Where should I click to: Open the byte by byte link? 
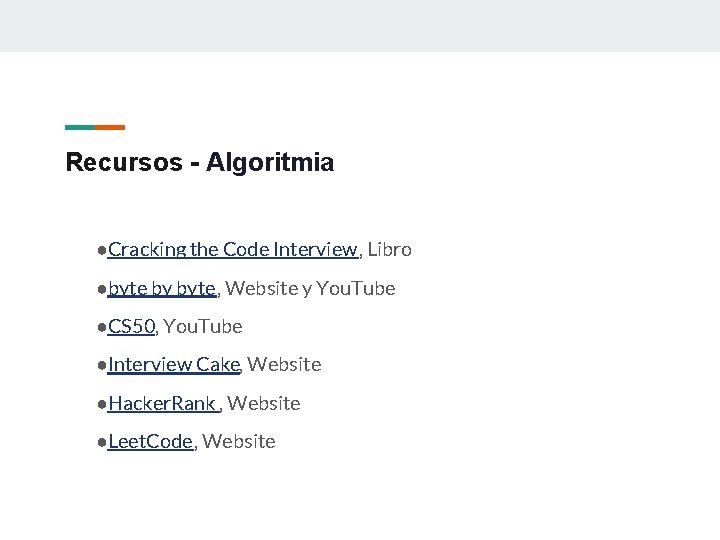click(162, 288)
